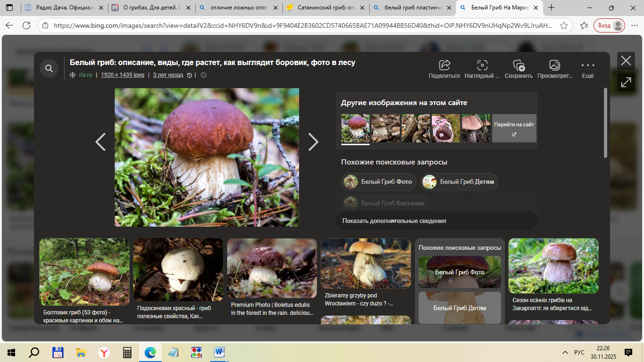
Task: Open the ria.ru source link
Action: coord(85,75)
